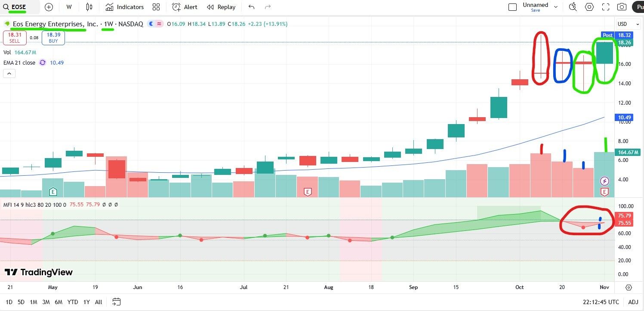This screenshot has width=644, height=311.
Task: Switch to fullscreen mode
Action: click(606, 7)
